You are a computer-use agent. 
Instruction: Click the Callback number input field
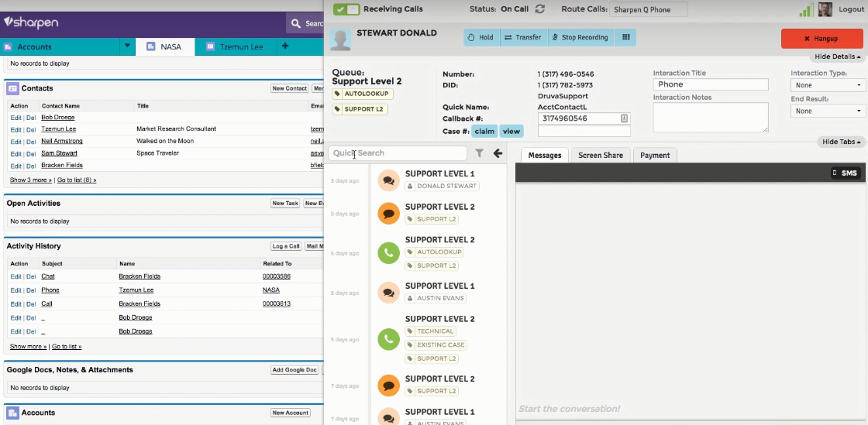[584, 118]
